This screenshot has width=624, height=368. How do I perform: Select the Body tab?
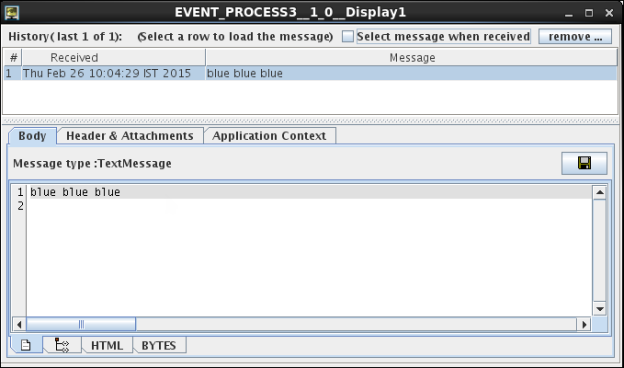(x=32, y=136)
